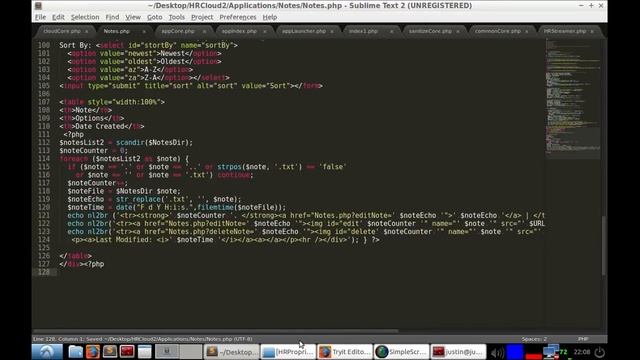Close the appLauncher.php tab
The image size is (640, 360).
(x=332, y=31)
